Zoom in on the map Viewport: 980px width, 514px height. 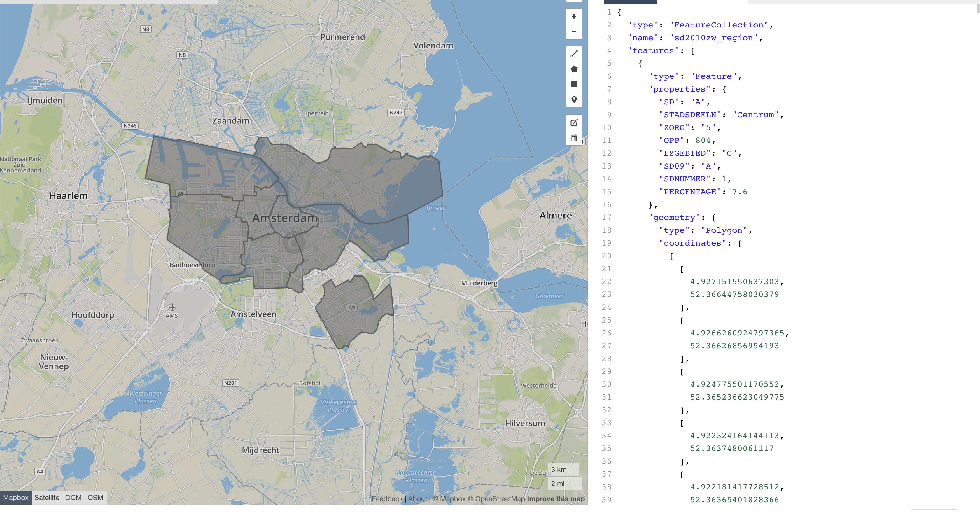574,16
